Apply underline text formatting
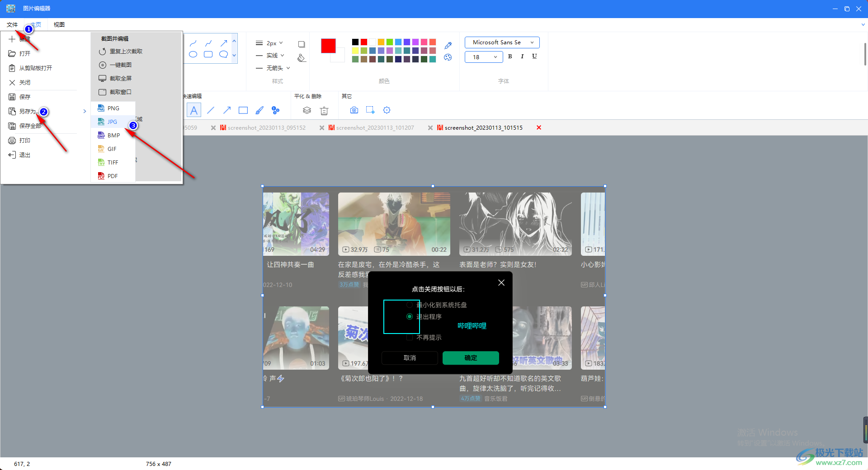 534,56
